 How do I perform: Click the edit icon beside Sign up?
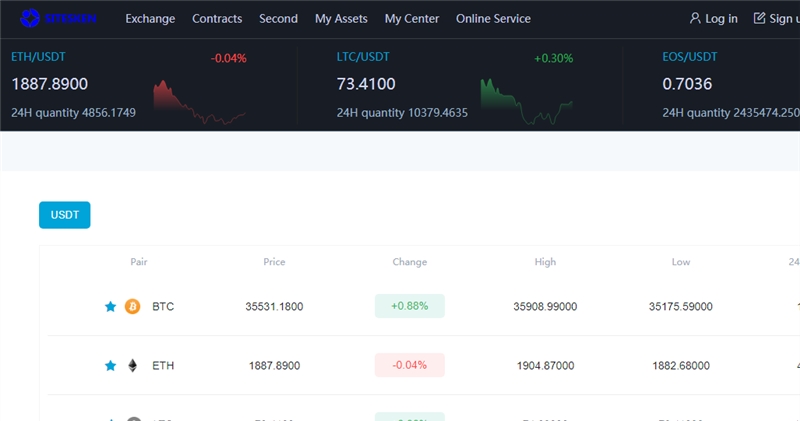[759, 18]
